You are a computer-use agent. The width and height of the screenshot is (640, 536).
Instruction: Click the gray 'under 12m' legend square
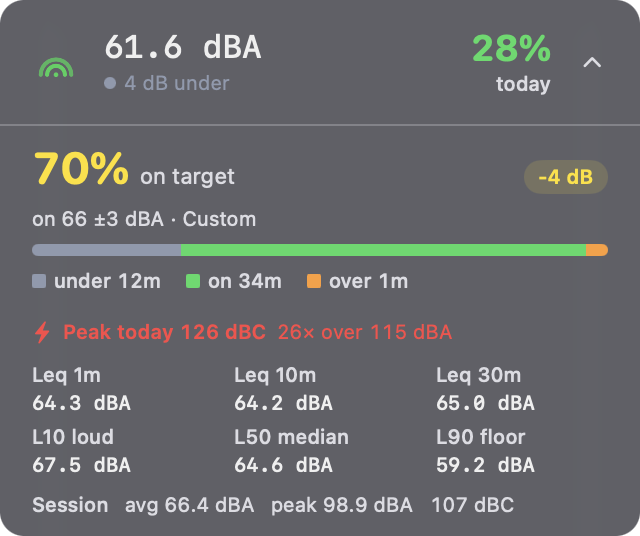[39, 281]
